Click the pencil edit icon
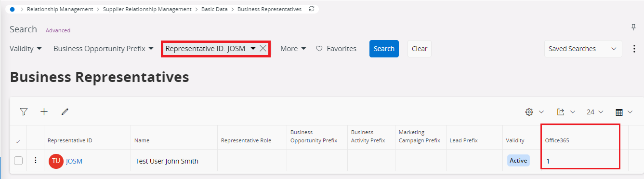This screenshot has width=644, height=179. [x=65, y=112]
